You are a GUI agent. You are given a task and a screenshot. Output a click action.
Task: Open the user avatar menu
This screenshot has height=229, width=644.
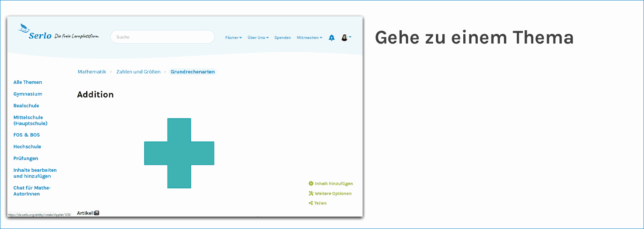(346, 37)
